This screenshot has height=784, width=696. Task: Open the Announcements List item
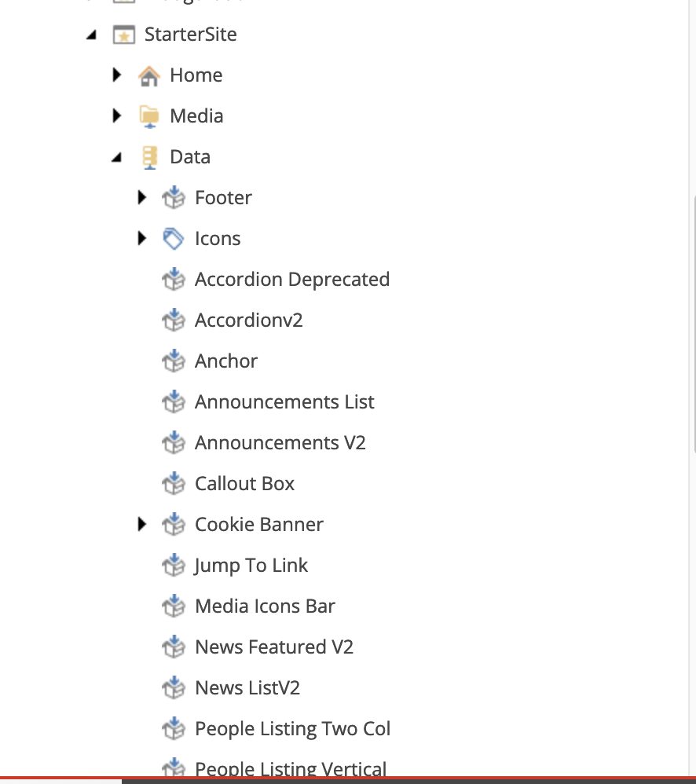[284, 401]
